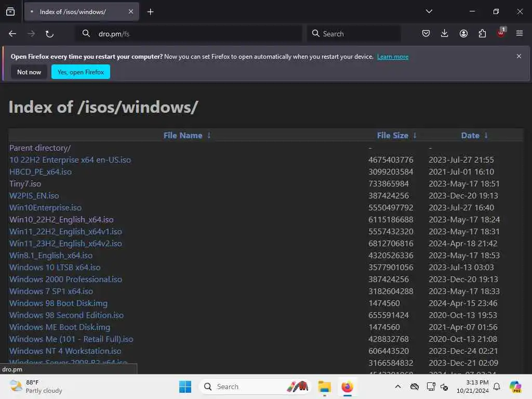Open the uBlock Origin extension icon
The image size is (532, 399).
pyautogui.click(x=501, y=33)
